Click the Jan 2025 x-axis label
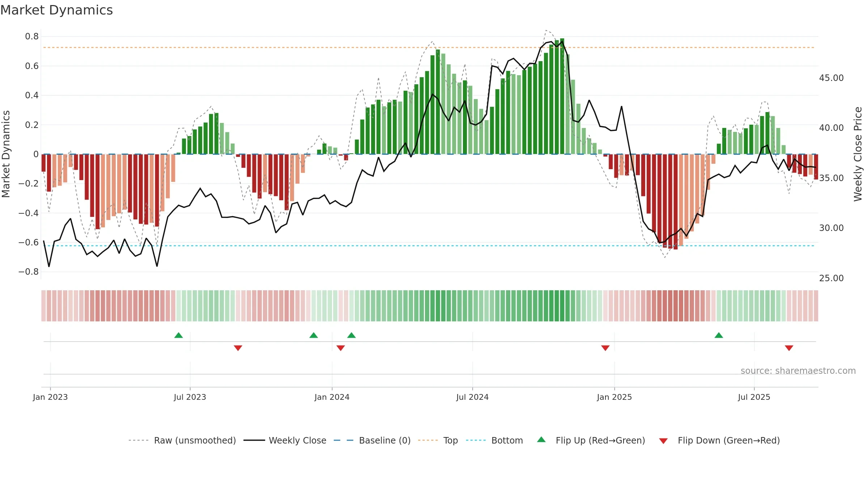 pyautogui.click(x=614, y=397)
